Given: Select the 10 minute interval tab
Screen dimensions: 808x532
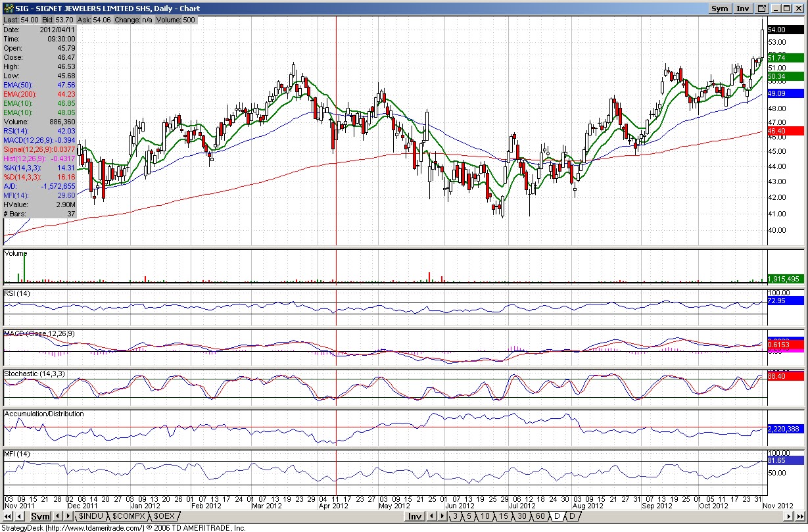Looking at the screenshot, I should 485,516.
